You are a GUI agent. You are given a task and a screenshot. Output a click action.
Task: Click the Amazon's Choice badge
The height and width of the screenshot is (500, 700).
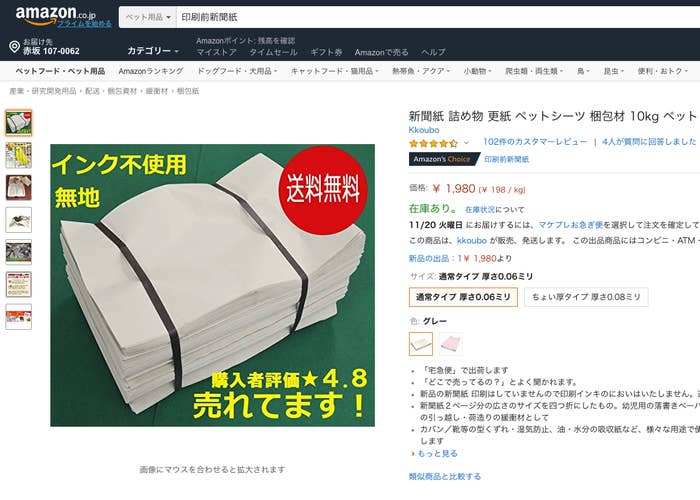click(444, 159)
